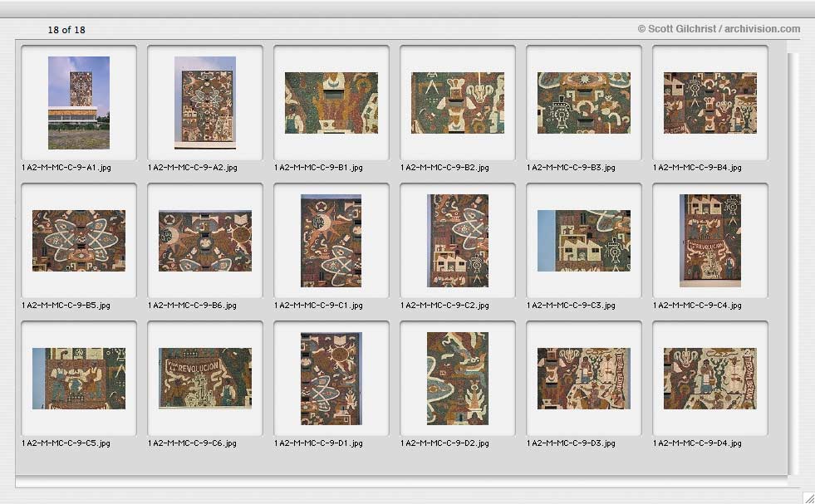Viewport: 815px width, 504px height.
Task: Click the "18 of 18" item count
Action: tap(66, 30)
